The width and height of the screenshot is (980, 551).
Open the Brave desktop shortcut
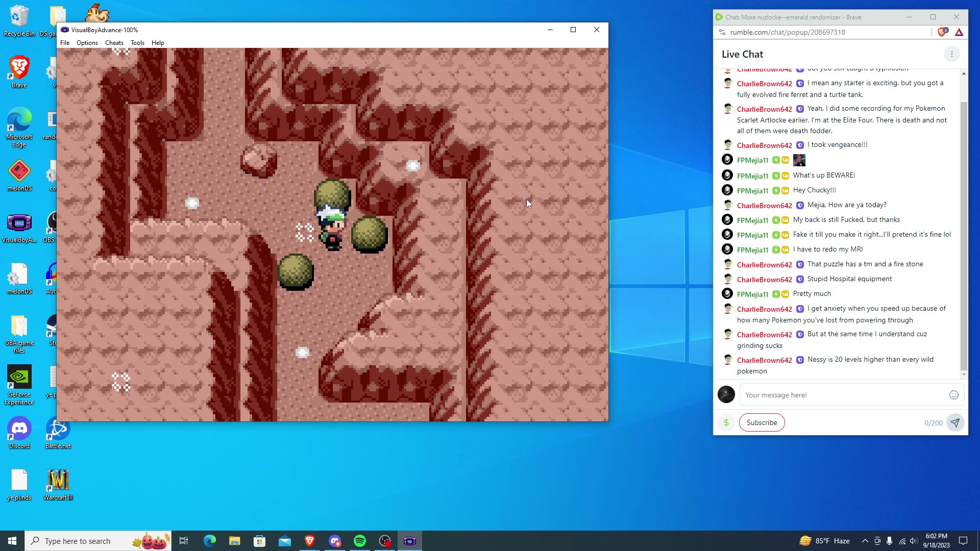point(19,71)
